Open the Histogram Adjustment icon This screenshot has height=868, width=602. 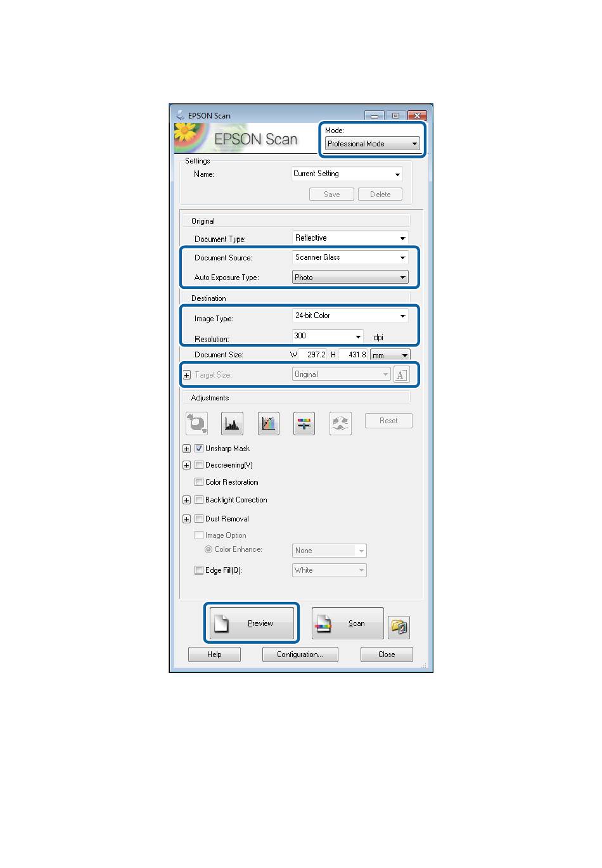[233, 423]
